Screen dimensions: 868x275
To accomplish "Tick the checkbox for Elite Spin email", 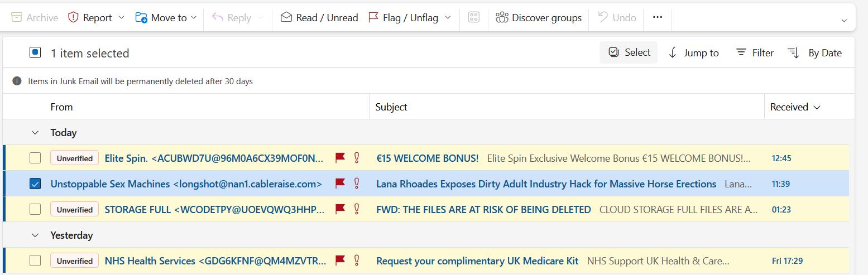I will pos(35,158).
